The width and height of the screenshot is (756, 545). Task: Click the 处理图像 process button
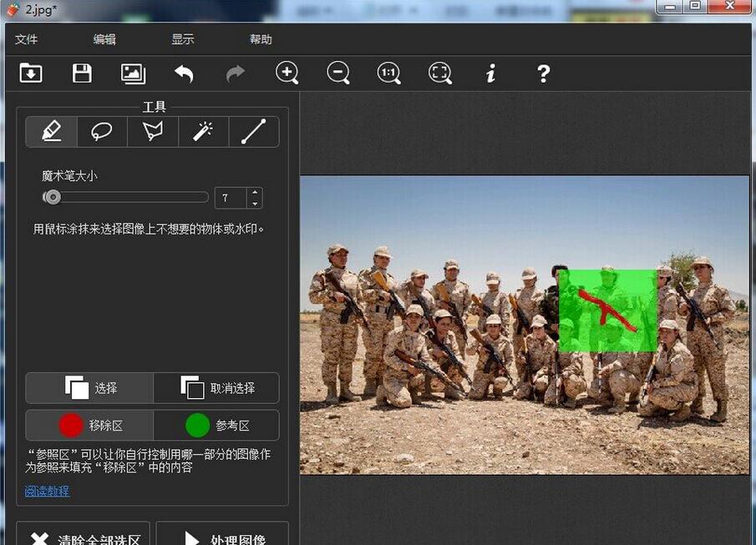222,536
